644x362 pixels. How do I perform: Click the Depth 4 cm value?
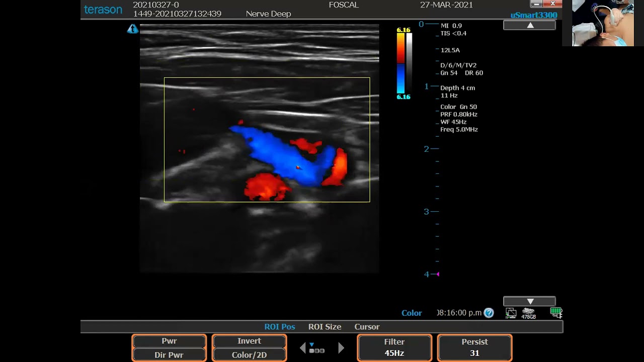[457, 88]
